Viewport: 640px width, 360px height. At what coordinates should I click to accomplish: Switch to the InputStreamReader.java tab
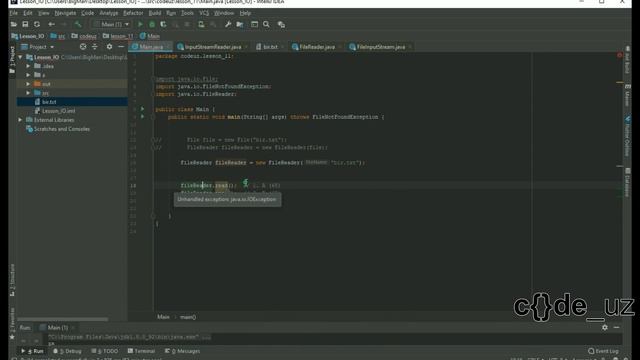[x=213, y=47]
